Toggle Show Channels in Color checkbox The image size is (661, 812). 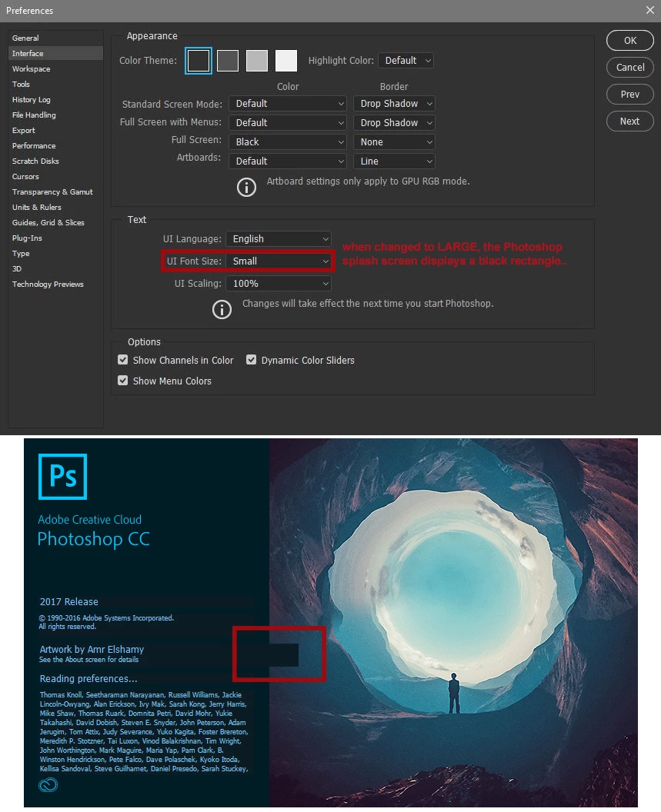(x=123, y=360)
